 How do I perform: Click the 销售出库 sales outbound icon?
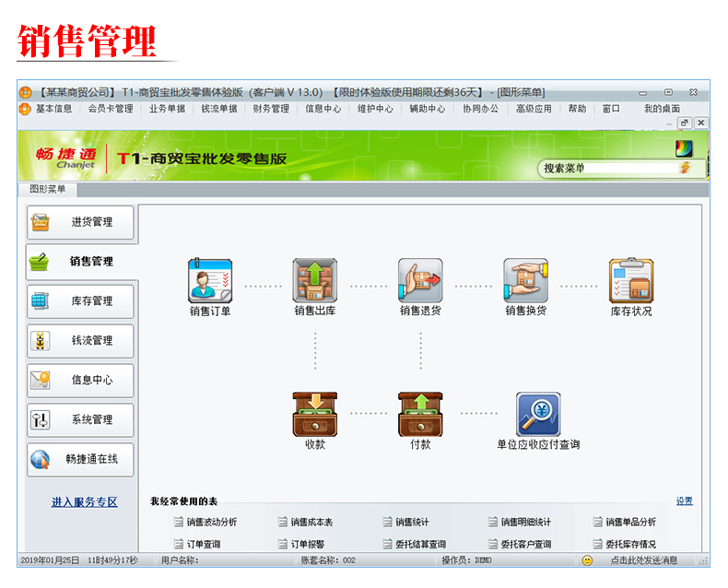pyautogui.click(x=315, y=281)
